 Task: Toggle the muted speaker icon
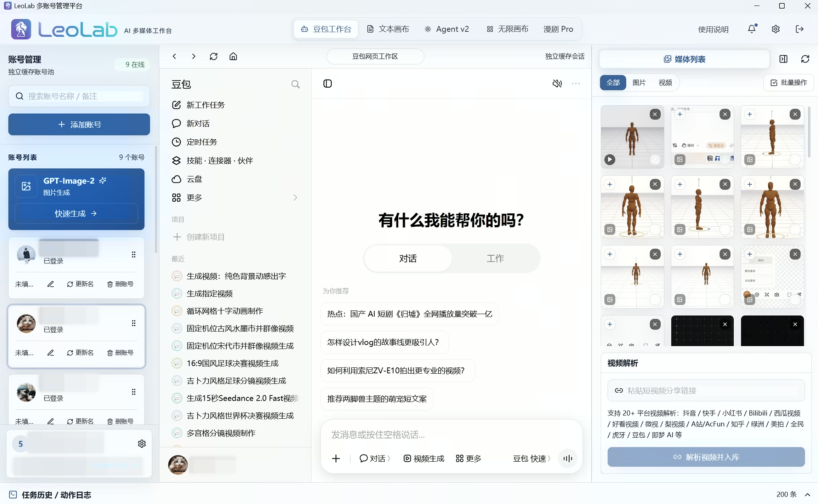(x=557, y=83)
